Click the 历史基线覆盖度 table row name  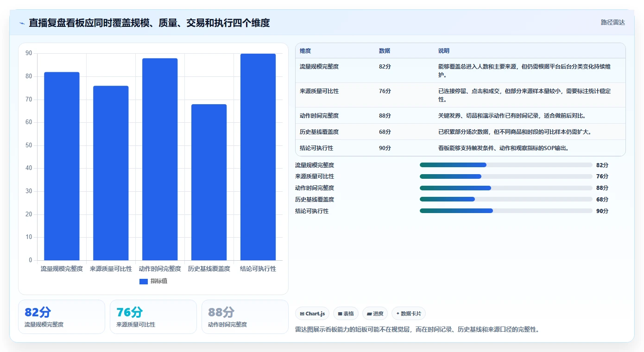click(x=319, y=132)
